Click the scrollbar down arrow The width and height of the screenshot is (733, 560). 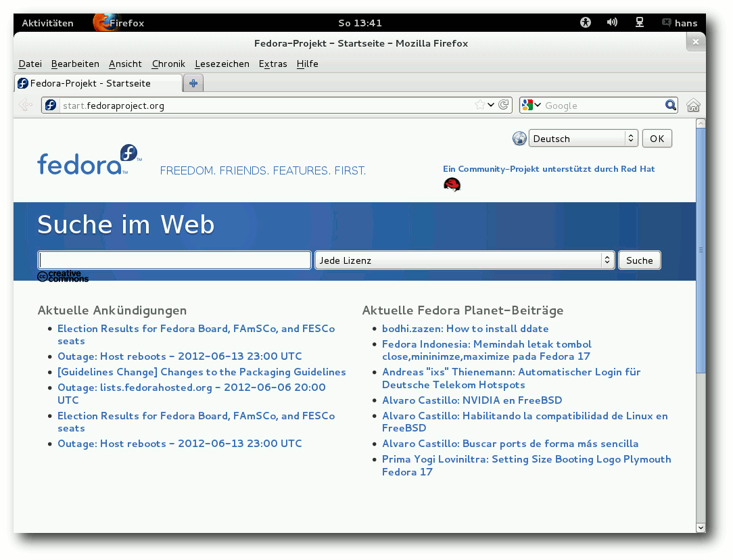click(x=701, y=528)
